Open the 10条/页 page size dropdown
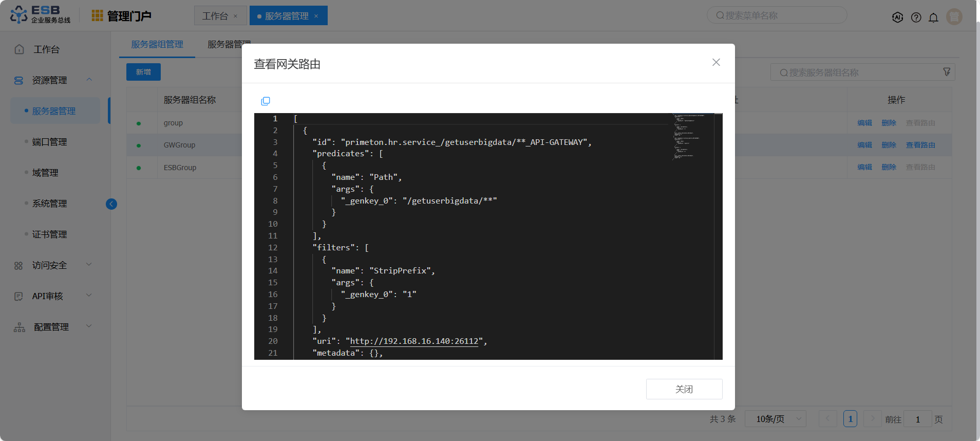This screenshot has height=441, width=980. [x=775, y=419]
